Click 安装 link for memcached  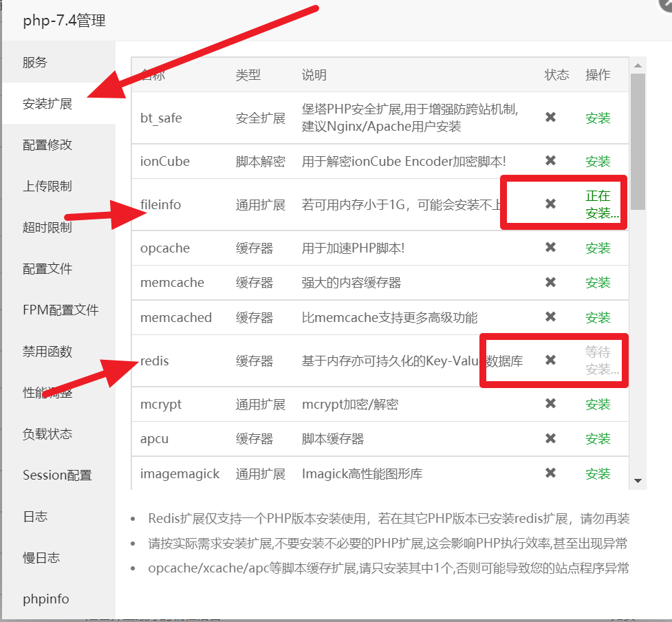click(598, 318)
